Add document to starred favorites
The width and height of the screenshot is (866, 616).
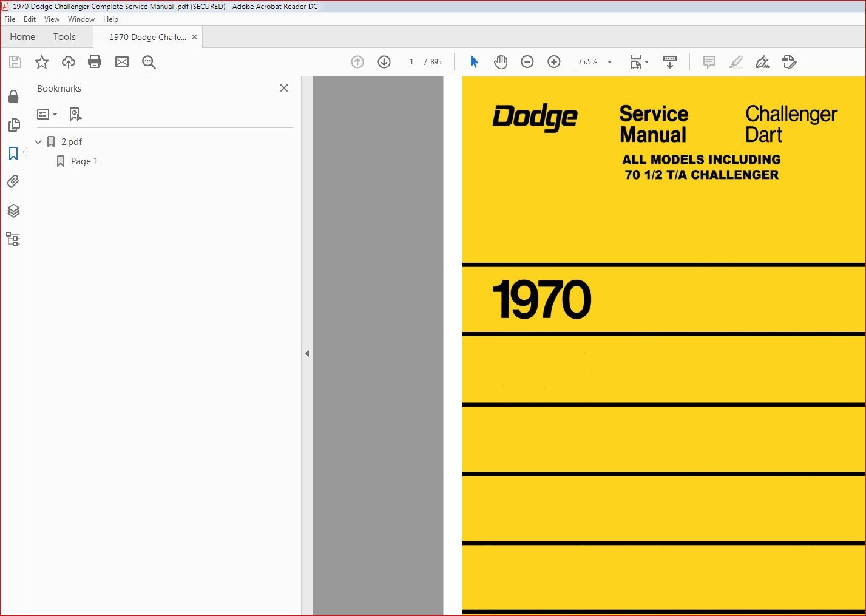(x=42, y=62)
